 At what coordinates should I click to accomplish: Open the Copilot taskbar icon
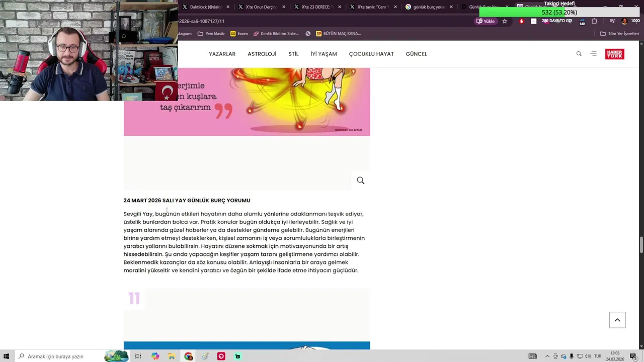[155, 356]
